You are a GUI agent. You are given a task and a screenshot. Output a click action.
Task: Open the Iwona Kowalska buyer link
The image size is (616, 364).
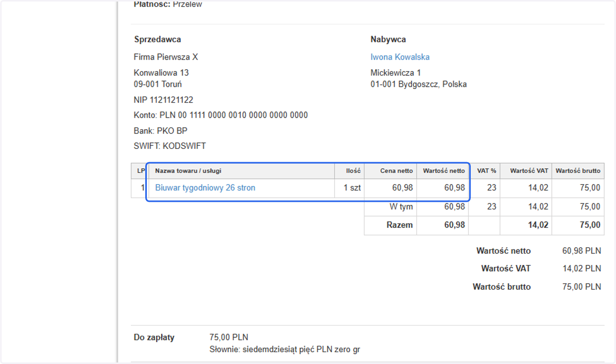[400, 57]
